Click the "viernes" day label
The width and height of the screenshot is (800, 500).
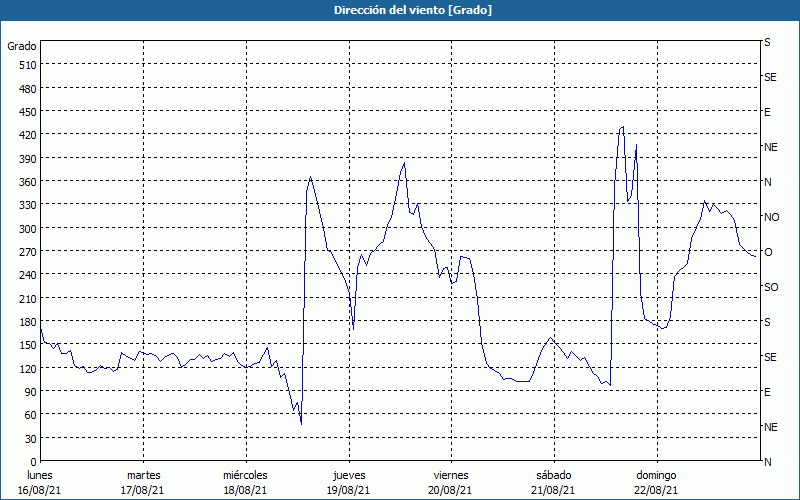[451, 475]
